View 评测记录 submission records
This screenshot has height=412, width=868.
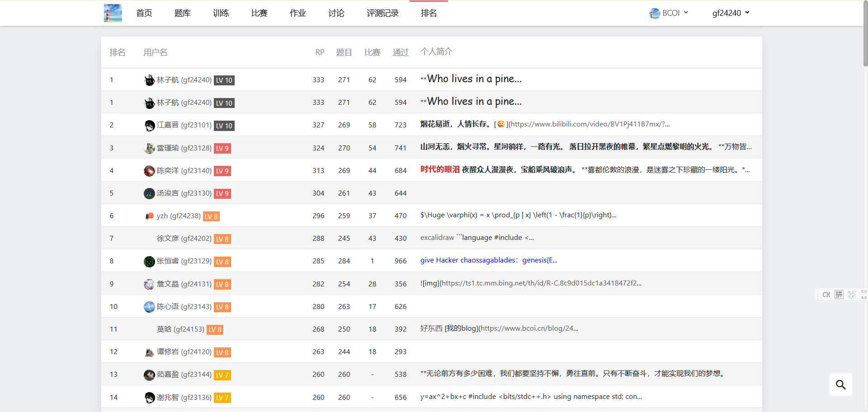[382, 13]
